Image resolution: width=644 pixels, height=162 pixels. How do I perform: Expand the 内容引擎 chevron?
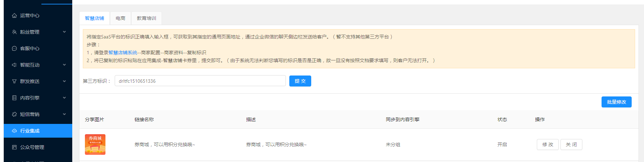pyautogui.click(x=64, y=98)
